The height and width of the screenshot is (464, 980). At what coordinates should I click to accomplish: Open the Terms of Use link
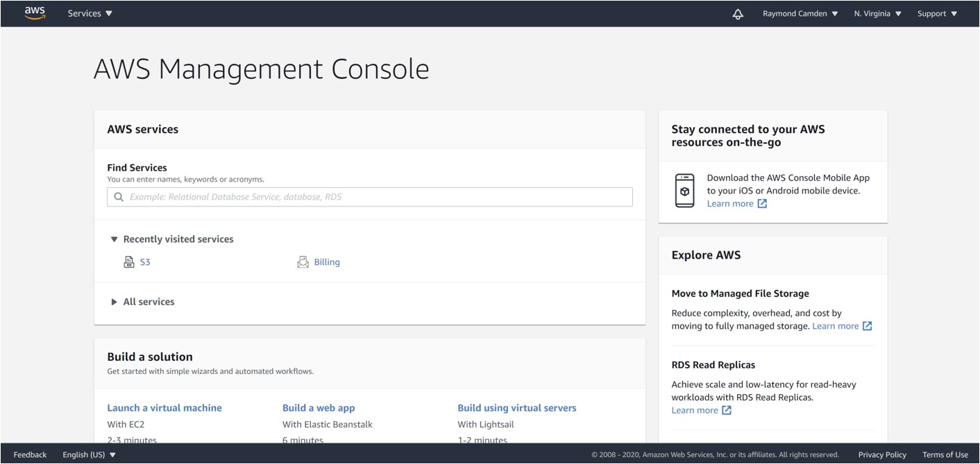(945, 455)
